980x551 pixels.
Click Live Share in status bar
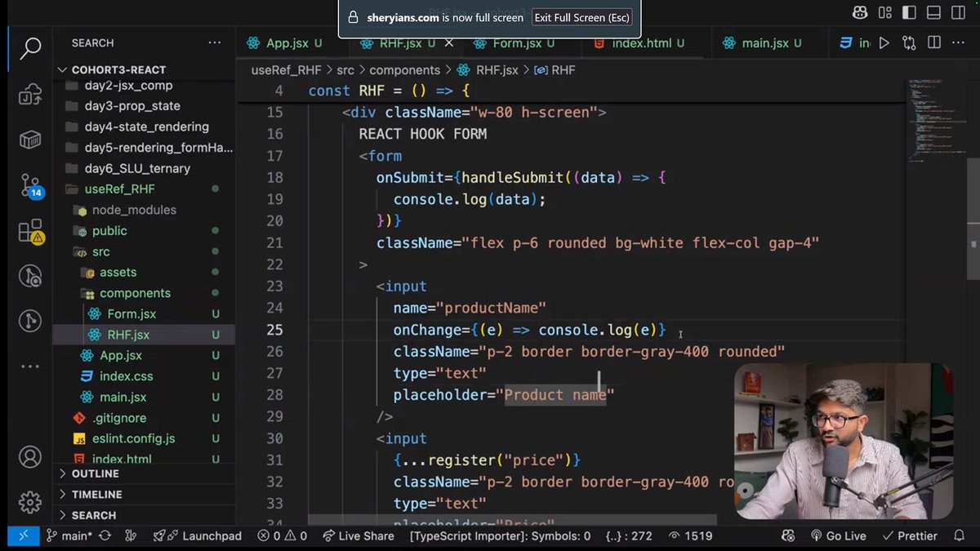[358, 536]
